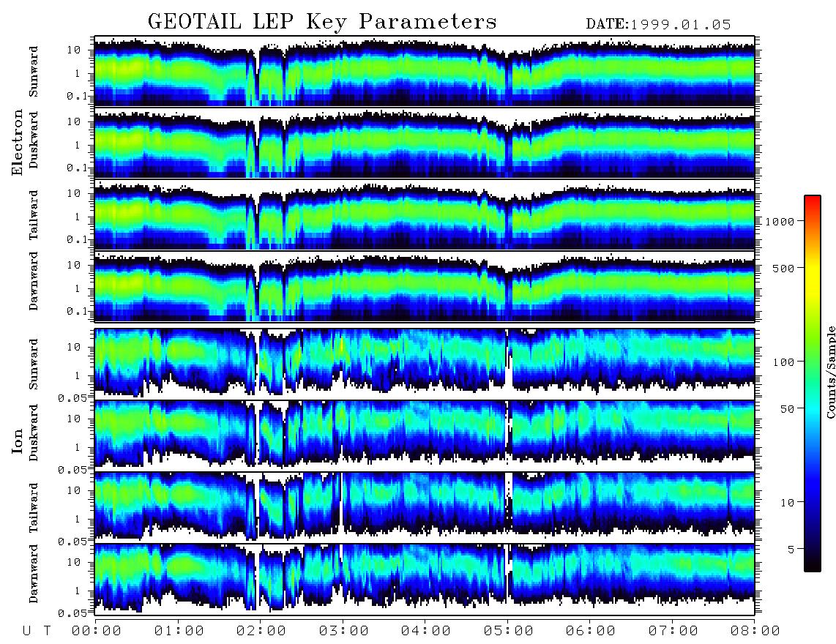The width and height of the screenshot is (836, 644).
Task: Click the vertical "Ion" group label
Action: point(18,442)
